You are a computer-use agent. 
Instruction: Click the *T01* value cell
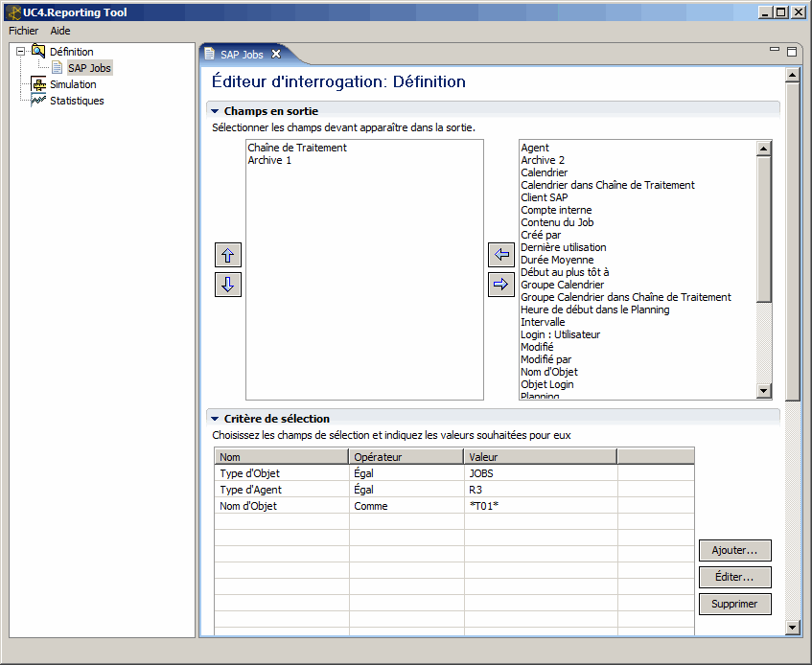pos(541,506)
